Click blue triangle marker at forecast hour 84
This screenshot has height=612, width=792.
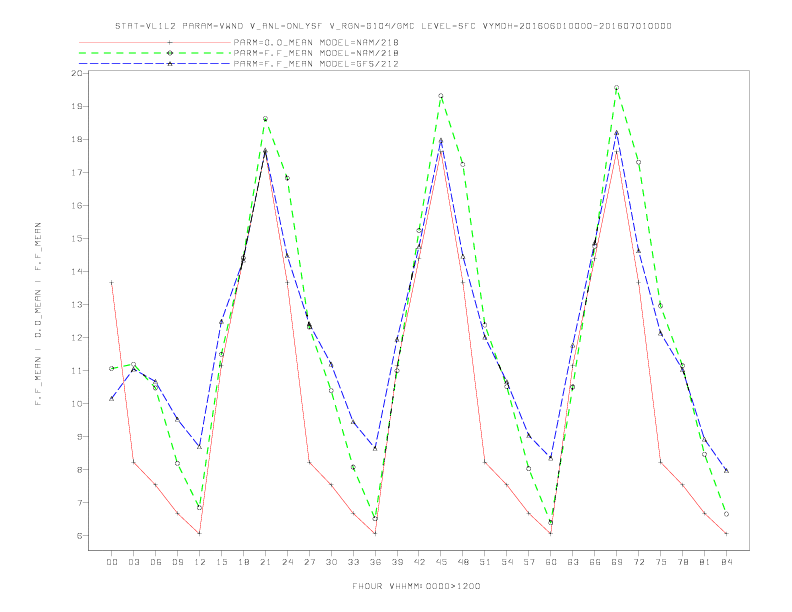pos(726,471)
